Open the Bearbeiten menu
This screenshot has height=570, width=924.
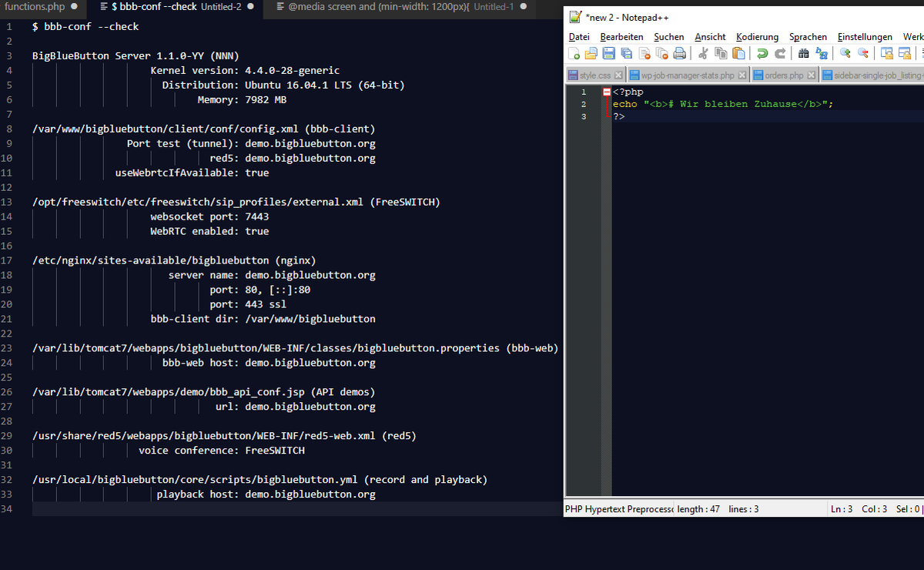tap(621, 37)
